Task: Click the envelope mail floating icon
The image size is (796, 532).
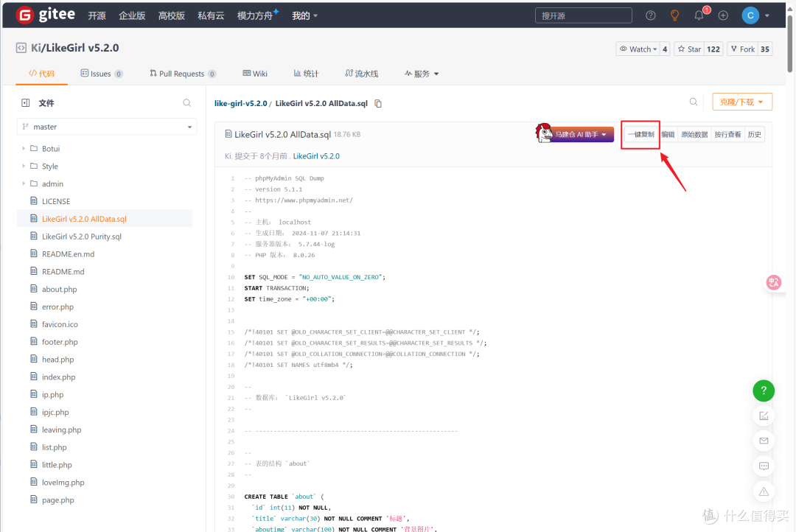Action: pyautogui.click(x=764, y=441)
